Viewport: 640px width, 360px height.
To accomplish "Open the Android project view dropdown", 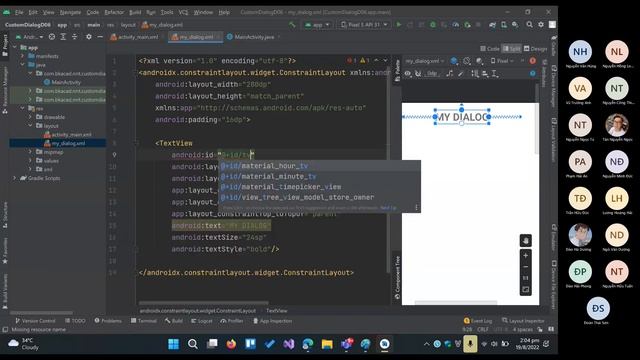I will 29,37.
